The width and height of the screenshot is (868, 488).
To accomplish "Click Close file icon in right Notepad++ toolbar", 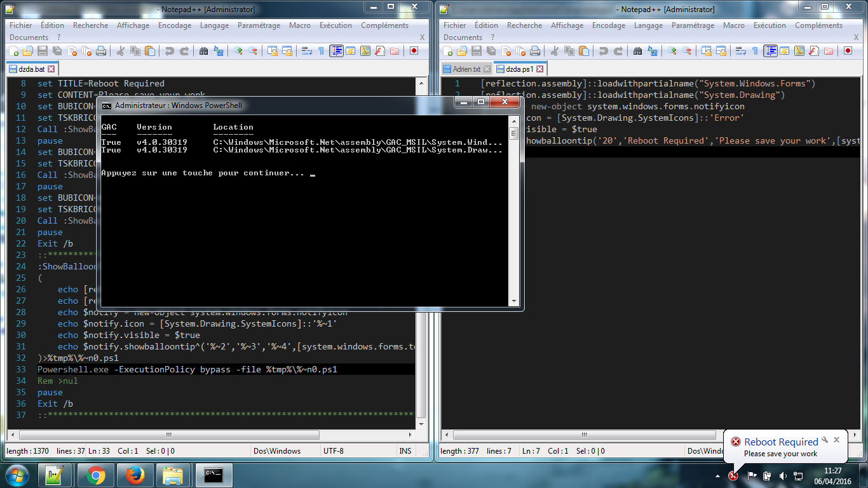I will (506, 51).
